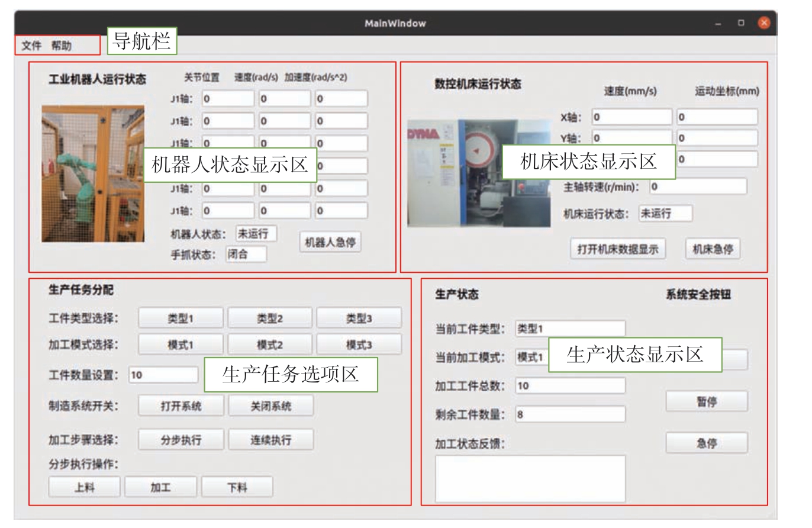Click the 生产任务分配 heading
The height and width of the screenshot is (528, 812).
pyautogui.click(x=80, y=290)
